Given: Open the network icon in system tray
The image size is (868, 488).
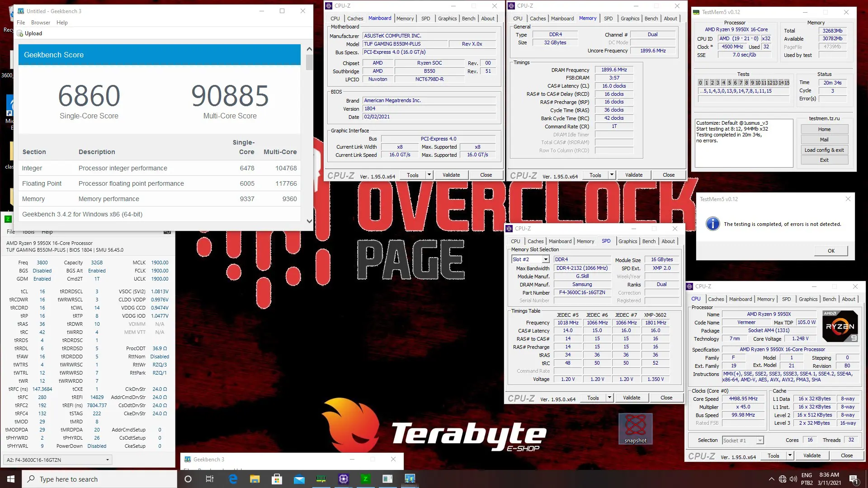Looking at the screenshot, I should click(783, 479).
